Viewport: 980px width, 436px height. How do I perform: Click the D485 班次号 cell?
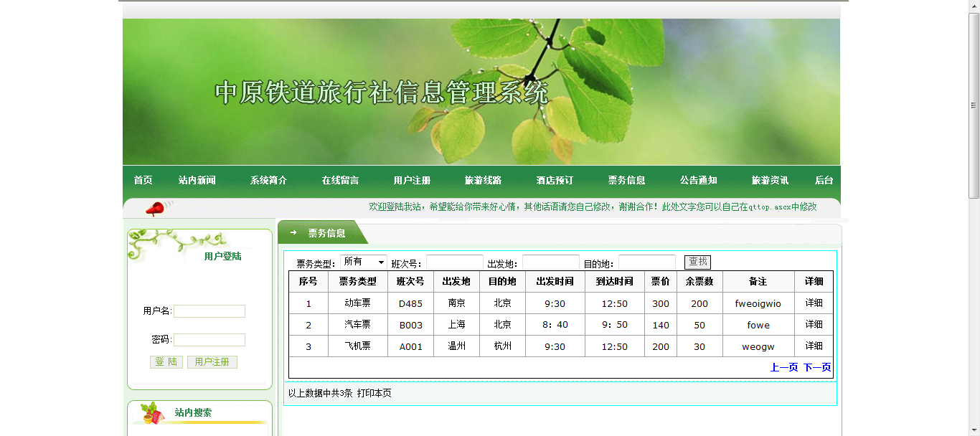tap(410, 303)
